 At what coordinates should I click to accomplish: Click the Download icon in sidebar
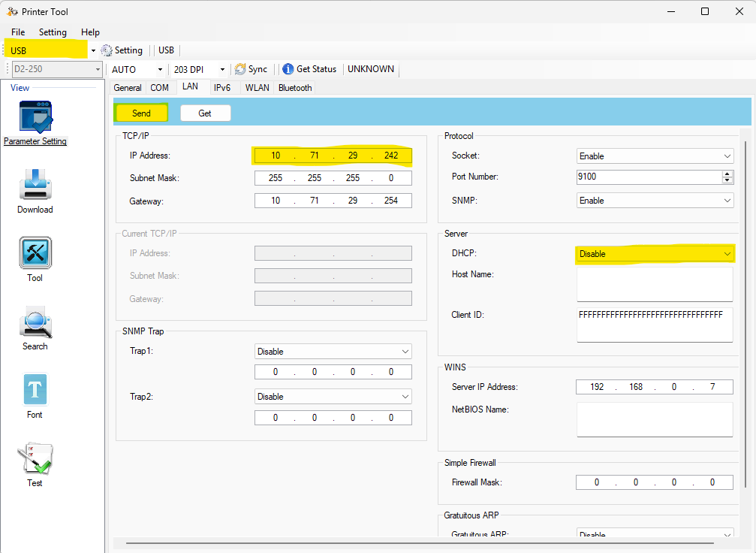click(x=35, y=185)
